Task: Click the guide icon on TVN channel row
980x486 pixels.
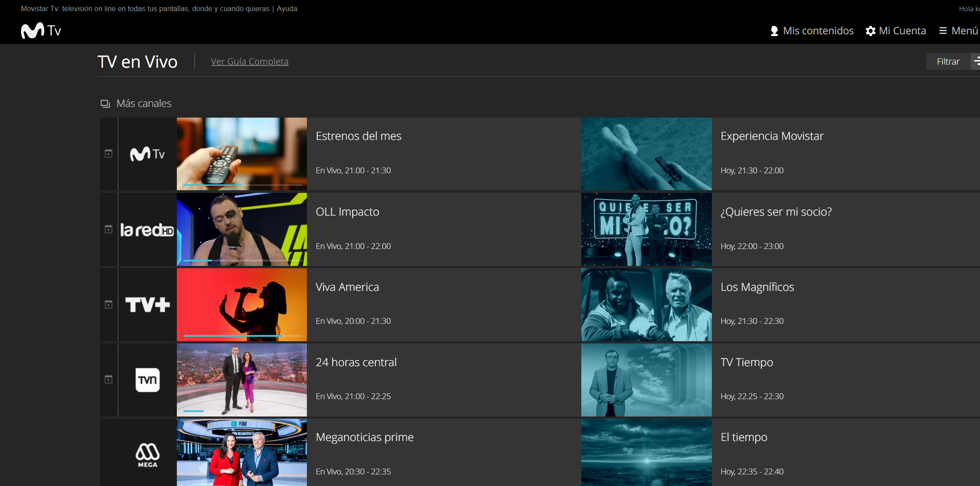Action: [108, 379]
